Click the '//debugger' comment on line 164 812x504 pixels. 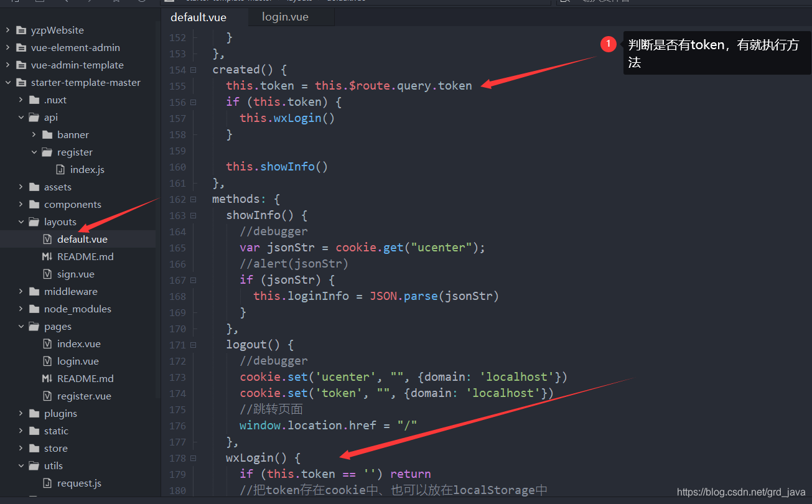[274, 231]
